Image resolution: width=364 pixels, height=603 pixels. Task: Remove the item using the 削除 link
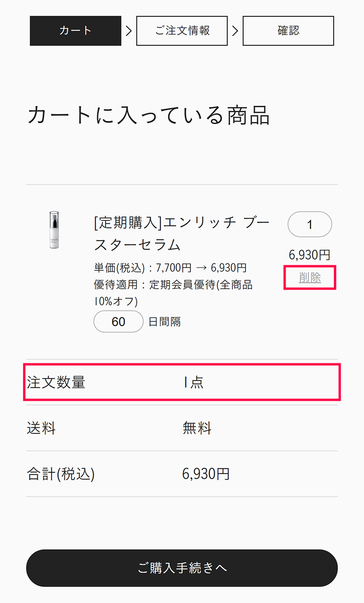pyautogui.click(x=310, y=277)
